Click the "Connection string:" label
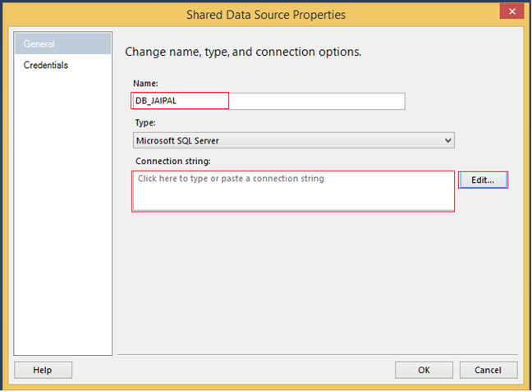The image size is (532, 392). coord(174,161)
